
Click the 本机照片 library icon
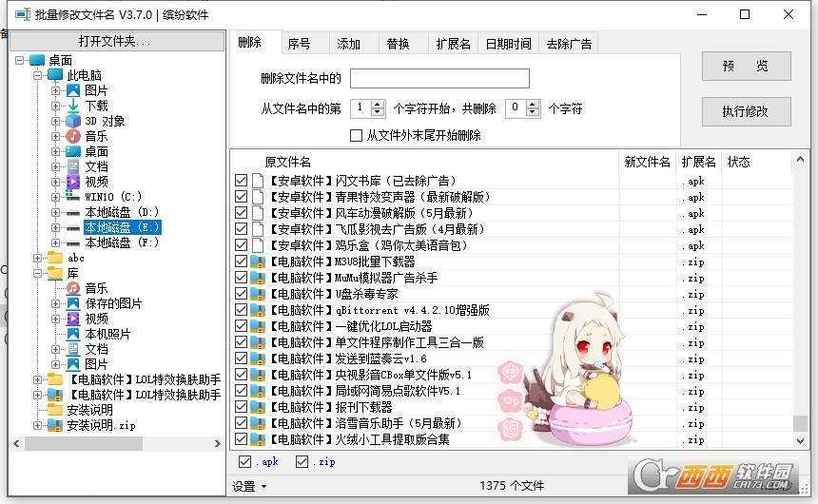coord(73,334)
